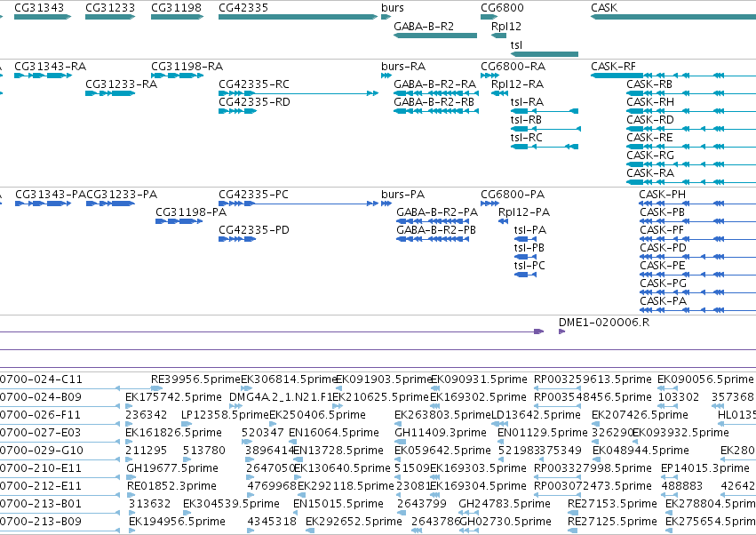Open the RE27153.5prime EST

612,504
